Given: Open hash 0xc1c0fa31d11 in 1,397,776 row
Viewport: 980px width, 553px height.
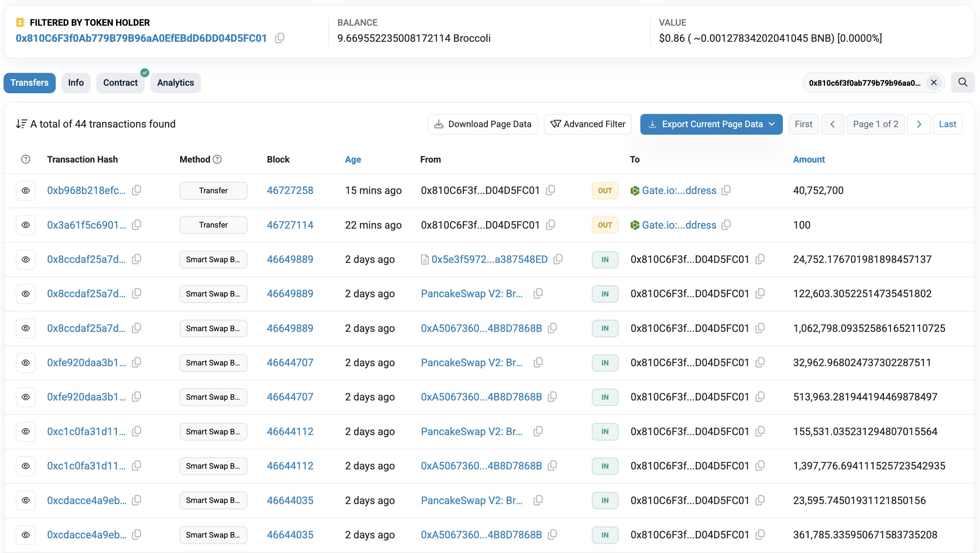Looking at the screenshot, I should point(86,466).
